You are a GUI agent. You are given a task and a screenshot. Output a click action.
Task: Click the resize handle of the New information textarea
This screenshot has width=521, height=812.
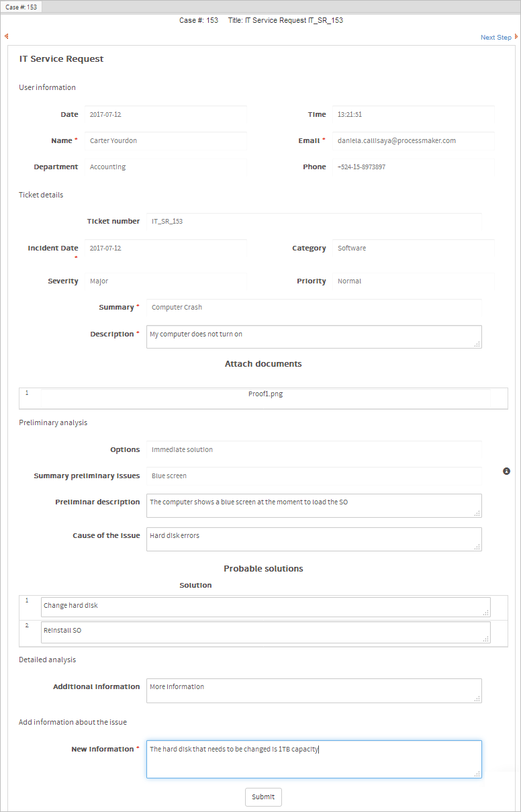click(477, 774)
